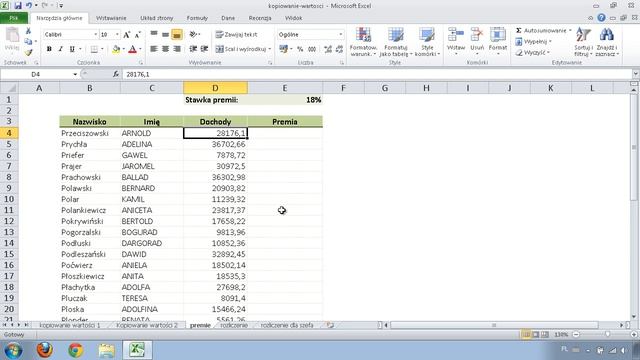Viewport: 640px width, 360px height.
Task: Toggle bottom vertical alignment button
Action: [x=177, y=35]
